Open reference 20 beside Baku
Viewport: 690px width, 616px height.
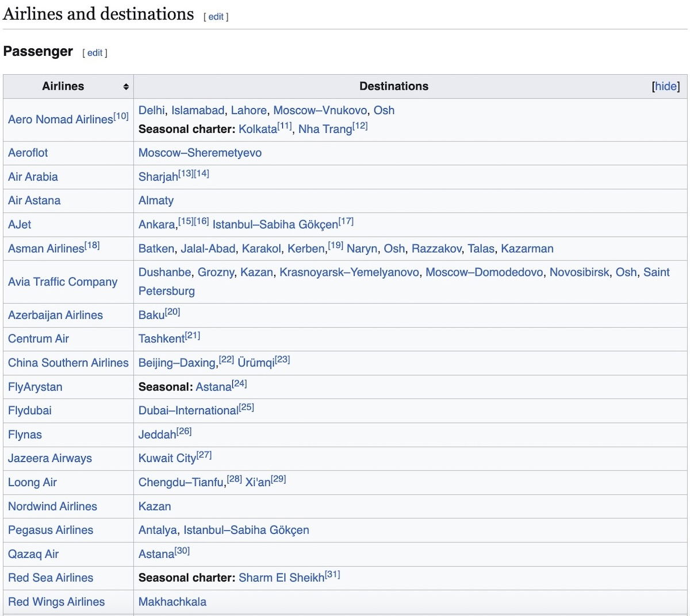(172, 312)
